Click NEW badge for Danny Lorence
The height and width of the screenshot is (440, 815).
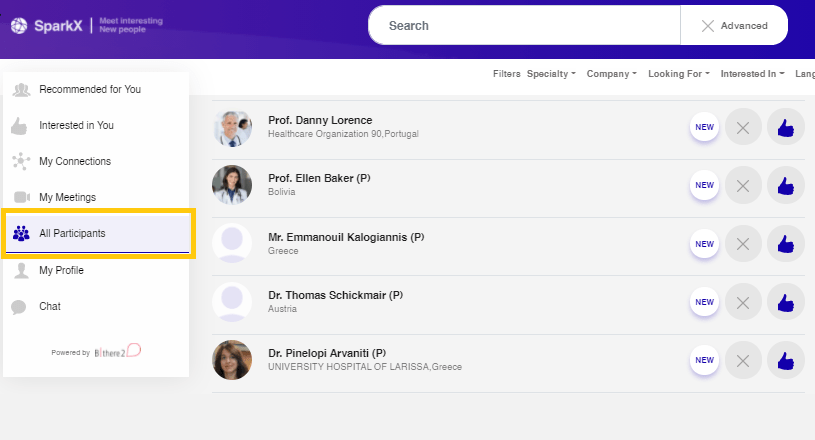pyautogui.click(x=704, y=127)
